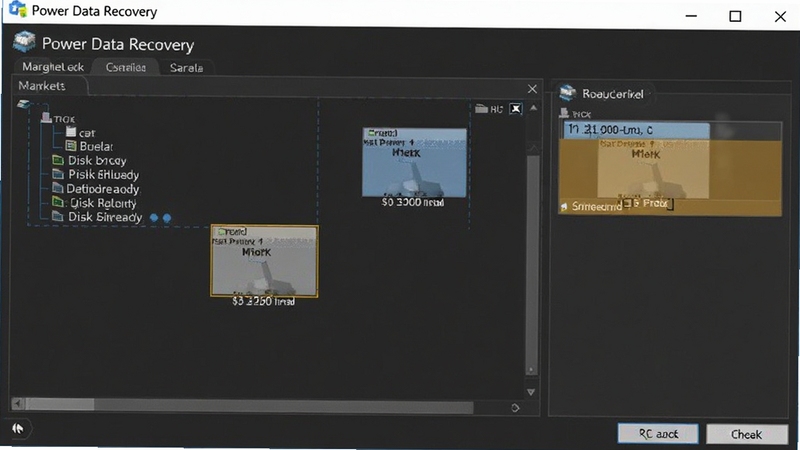This screenshot has width=800, height=450.
Task: Toggle the X checkbox beside RC
Action: pyautogui.click(x=516, y=109)
